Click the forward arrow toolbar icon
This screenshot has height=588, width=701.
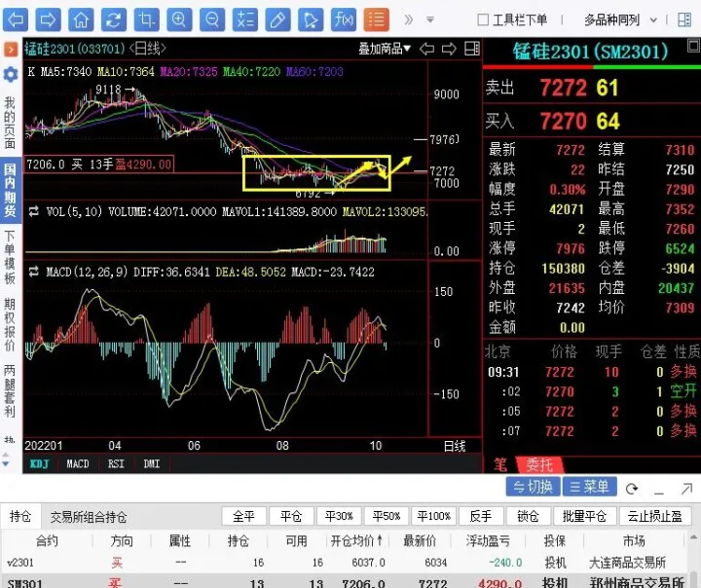coord(49,19)
